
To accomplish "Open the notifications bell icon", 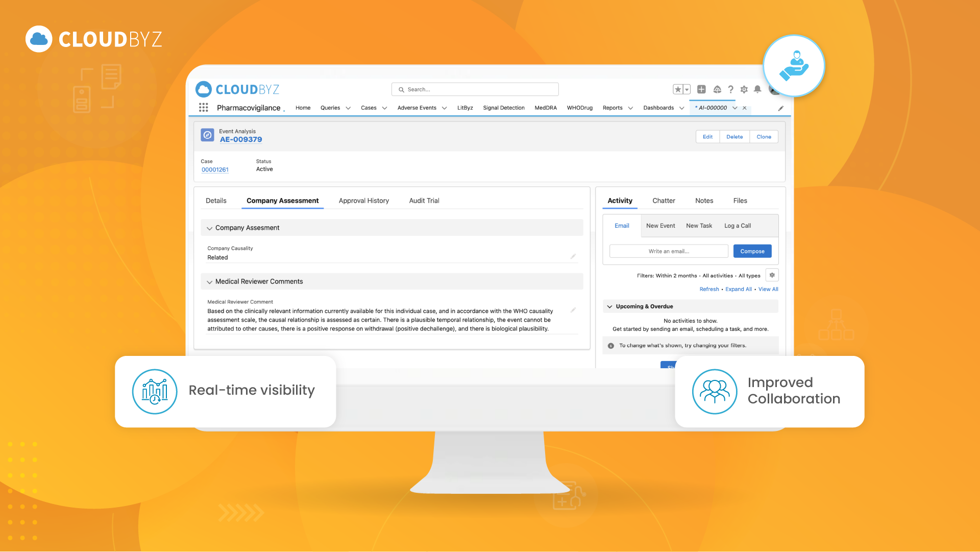I will tap(757, 89).
